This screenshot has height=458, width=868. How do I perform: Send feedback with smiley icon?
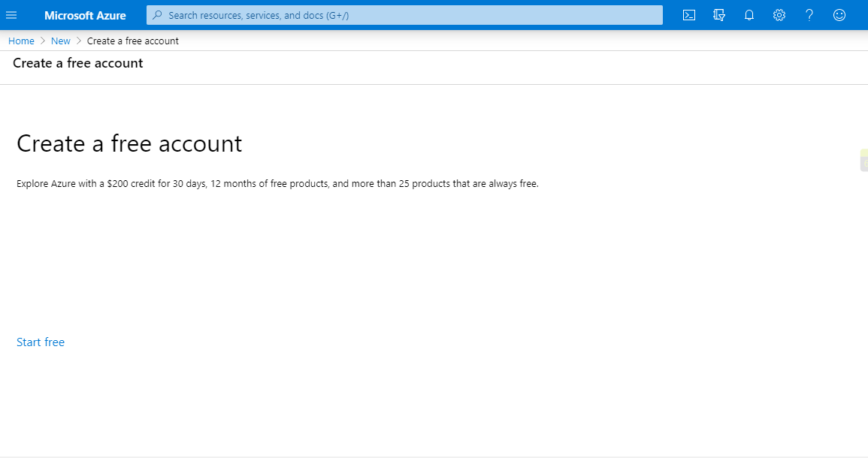839,15
